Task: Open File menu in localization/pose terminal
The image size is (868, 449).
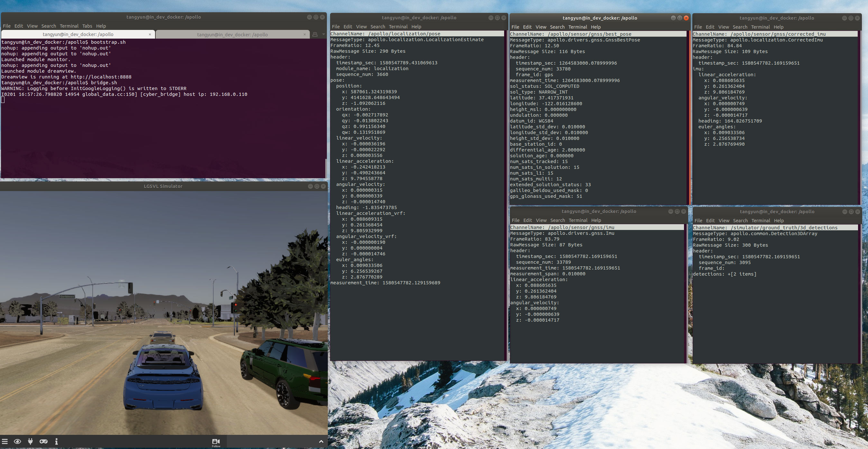Action: click(x=336, y=27)
